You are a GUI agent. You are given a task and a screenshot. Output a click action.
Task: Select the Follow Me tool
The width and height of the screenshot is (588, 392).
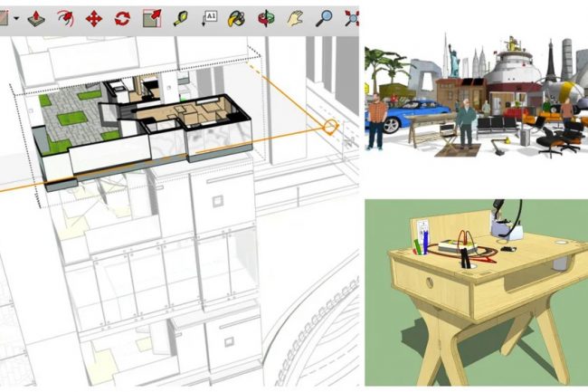point(64,17)
